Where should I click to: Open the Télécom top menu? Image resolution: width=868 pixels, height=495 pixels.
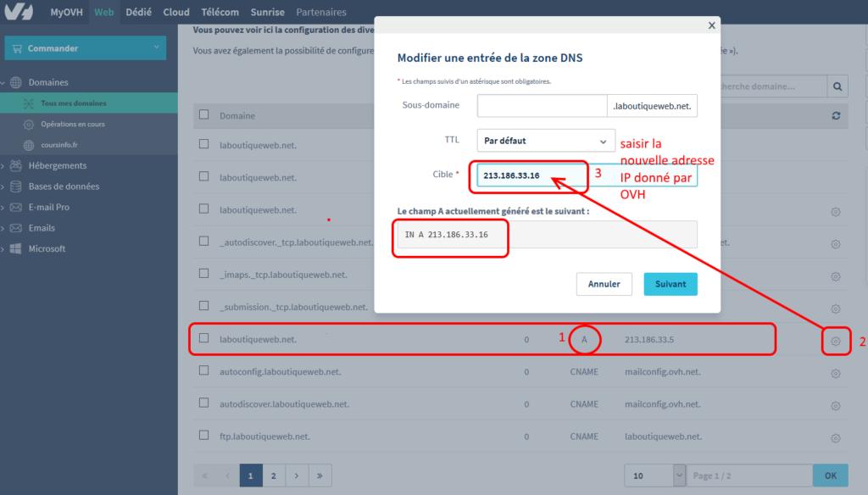click(220, 12)
